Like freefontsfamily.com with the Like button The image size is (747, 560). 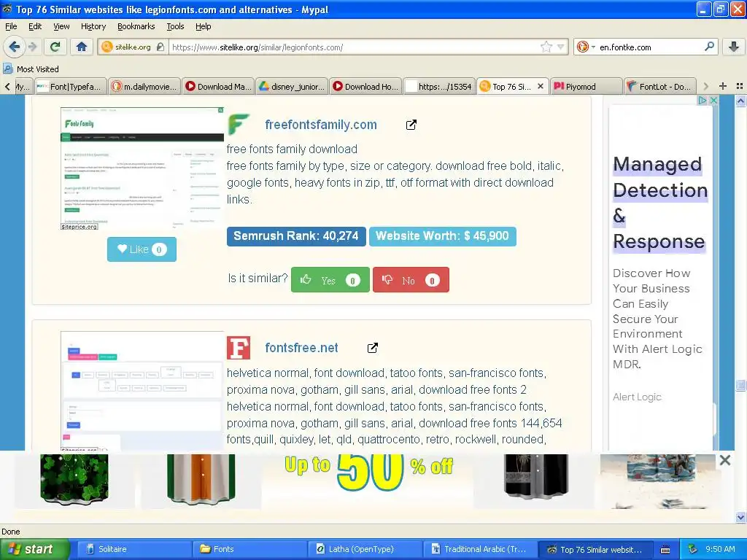point(142,249)
